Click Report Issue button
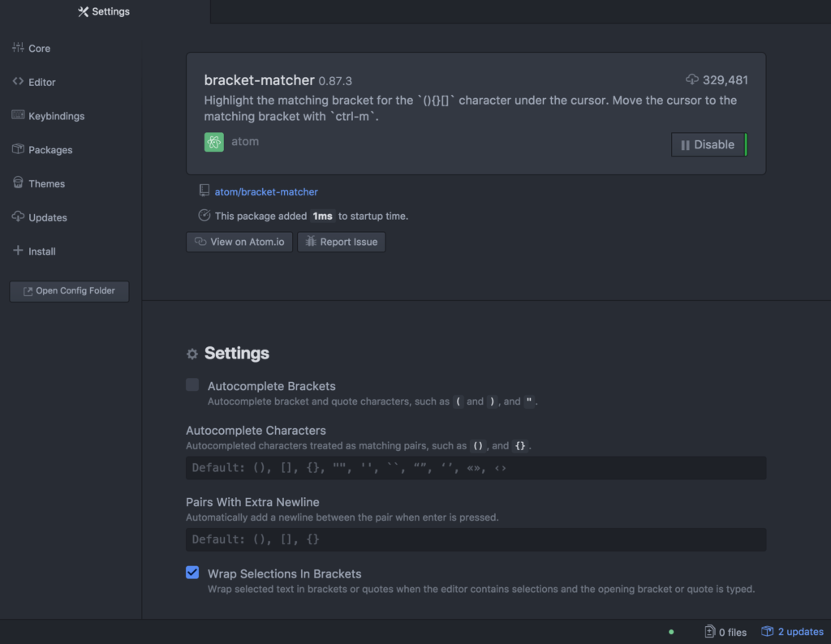This screenshot has width=831, height=644. coord(342,242)
